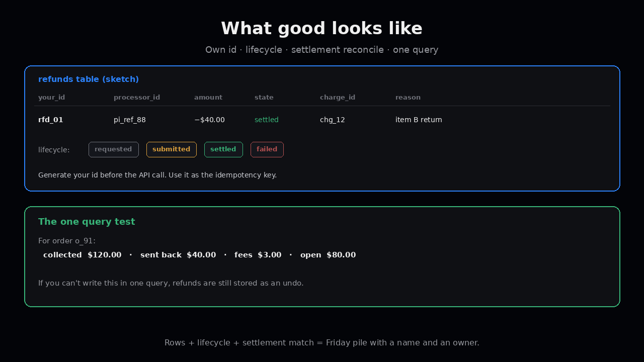Click the 'processor_id' column header
644x362 pixels.
137,98
